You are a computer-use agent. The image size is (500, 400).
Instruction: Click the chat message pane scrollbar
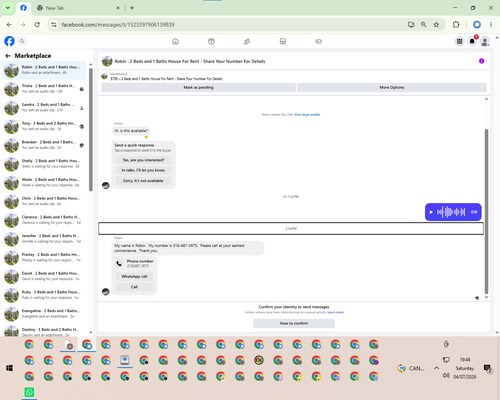pos(486,211)
